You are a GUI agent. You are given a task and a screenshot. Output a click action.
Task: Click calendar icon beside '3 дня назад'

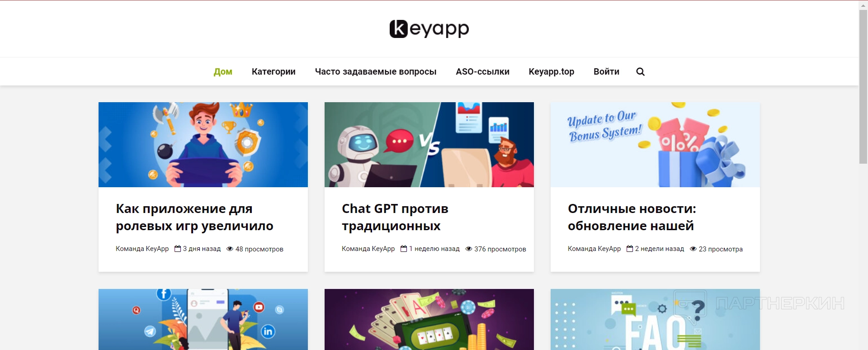[178, 249]
